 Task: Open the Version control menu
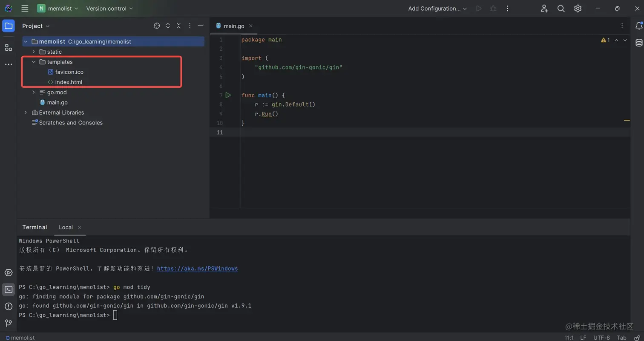coord(109,9)
